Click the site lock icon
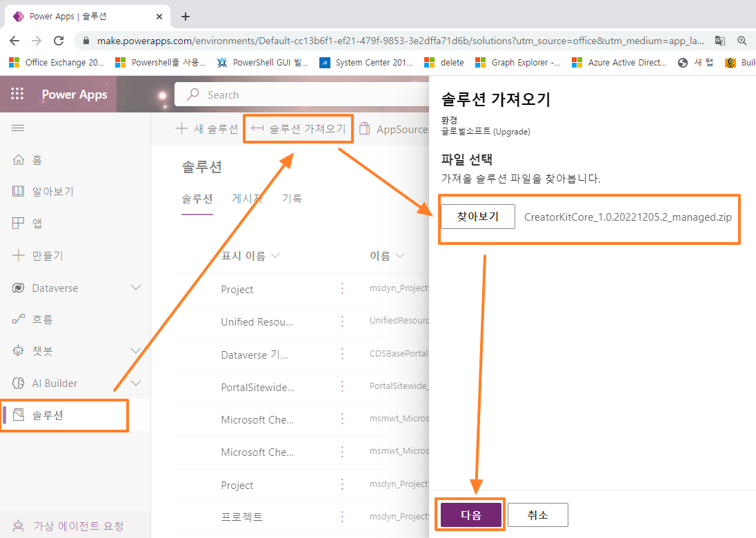The width and height of the screenshot is (756, 538). pyautogui.click(x=86, y=41)
